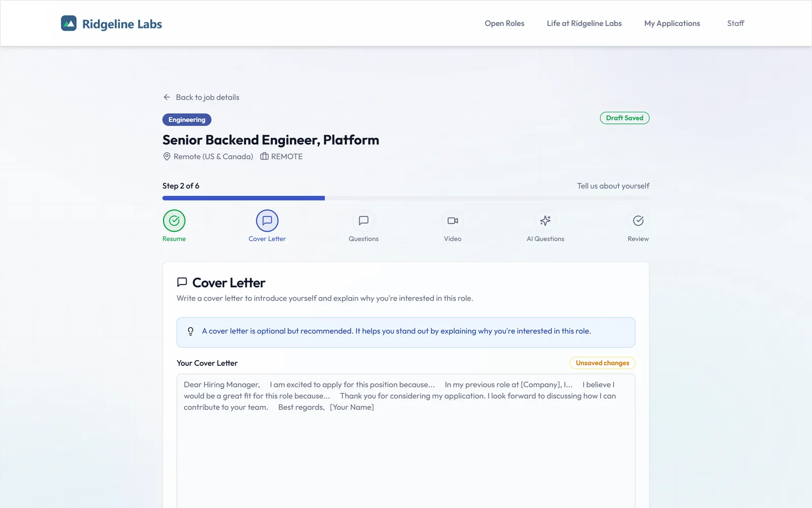This screenshot has height=508, width=812.
Task: Click the location pin icon
Action: pos(166,156)
